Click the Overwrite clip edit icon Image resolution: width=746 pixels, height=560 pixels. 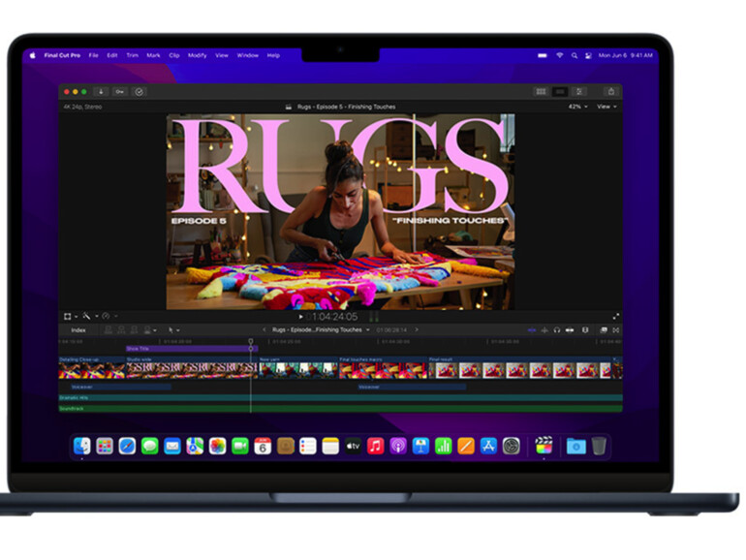[x=149, y=329]
